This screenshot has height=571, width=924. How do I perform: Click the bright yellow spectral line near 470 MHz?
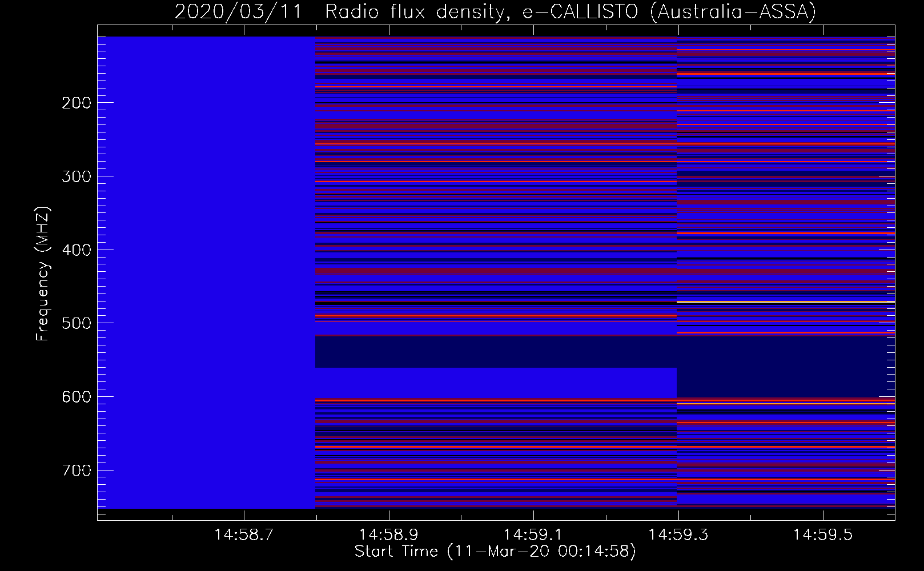click(x=786, y=301)
